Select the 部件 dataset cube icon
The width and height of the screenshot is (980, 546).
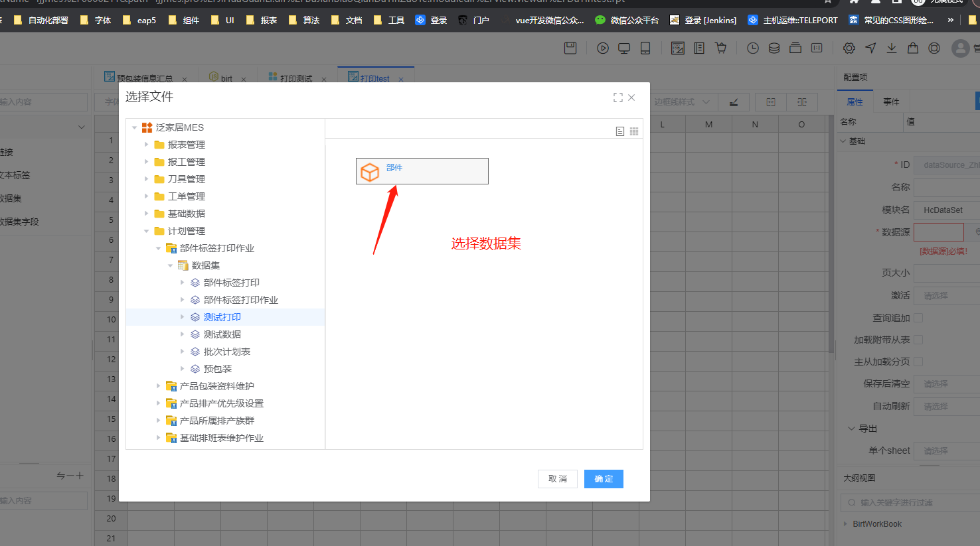coord(370,172)
